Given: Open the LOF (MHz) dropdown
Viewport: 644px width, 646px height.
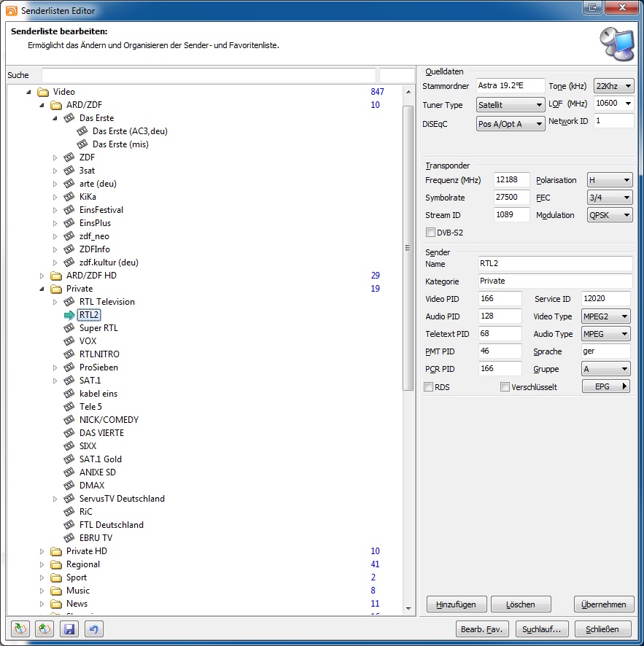Looking at the screenshot, I should [x=613, y=103].
